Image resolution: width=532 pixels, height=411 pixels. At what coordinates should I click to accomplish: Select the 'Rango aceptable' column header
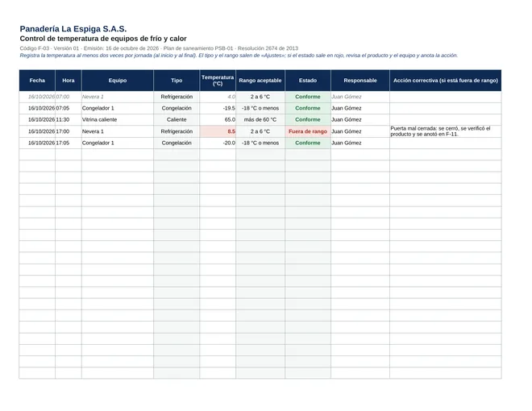260,81
